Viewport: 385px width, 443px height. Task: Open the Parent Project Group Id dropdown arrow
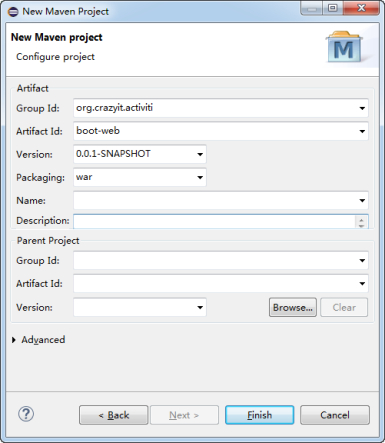(x=362, y=260)
